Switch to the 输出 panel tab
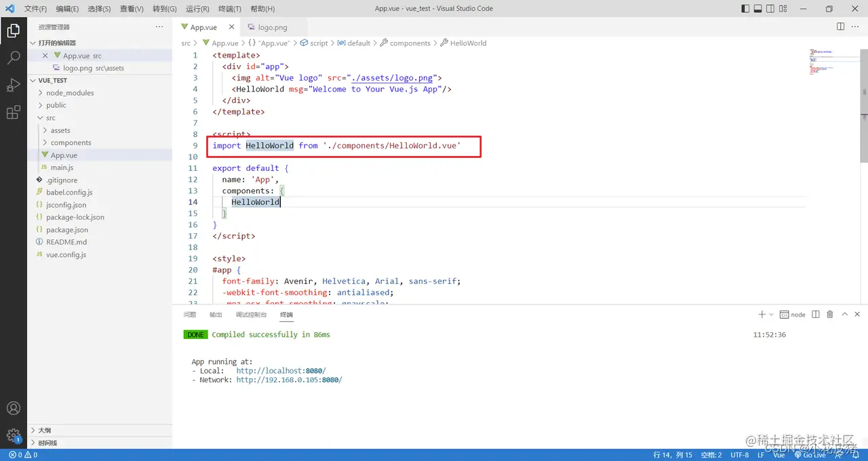The image size is (868, 461). (216, 315)
